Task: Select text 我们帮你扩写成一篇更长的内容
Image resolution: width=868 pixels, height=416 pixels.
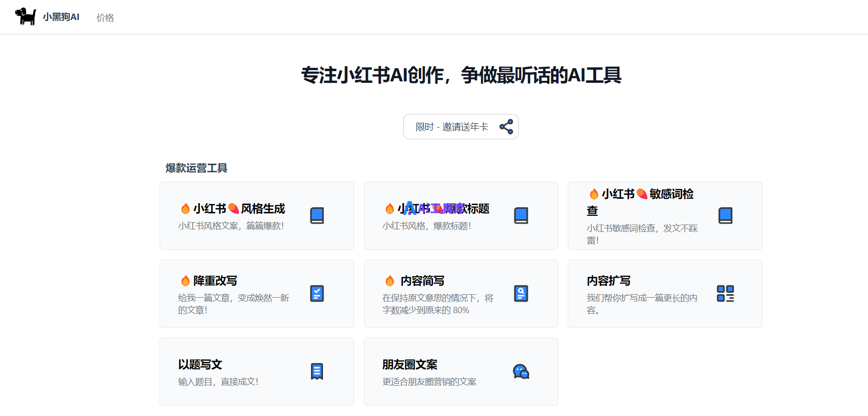Action: 642,304
